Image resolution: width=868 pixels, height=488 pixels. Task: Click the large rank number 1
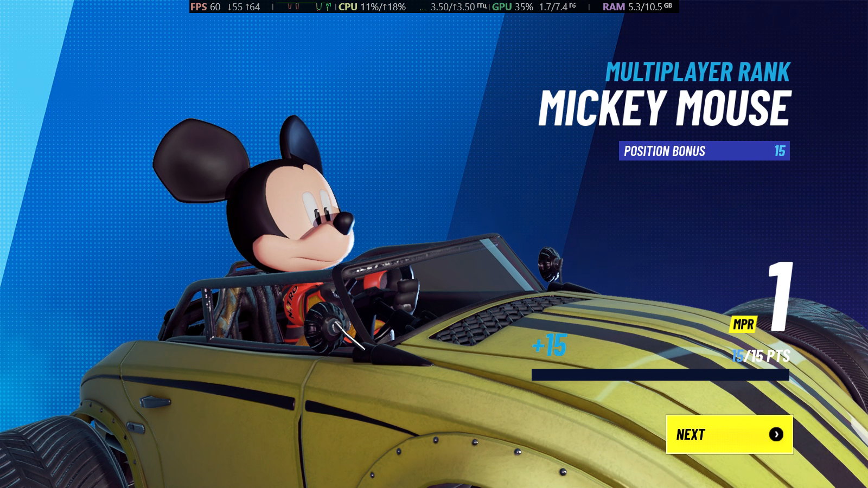[x=781, y=296]
